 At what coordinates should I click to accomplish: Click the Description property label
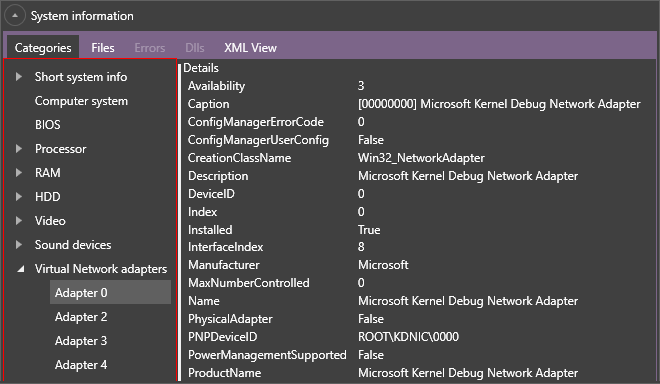(x=218, y=176)
